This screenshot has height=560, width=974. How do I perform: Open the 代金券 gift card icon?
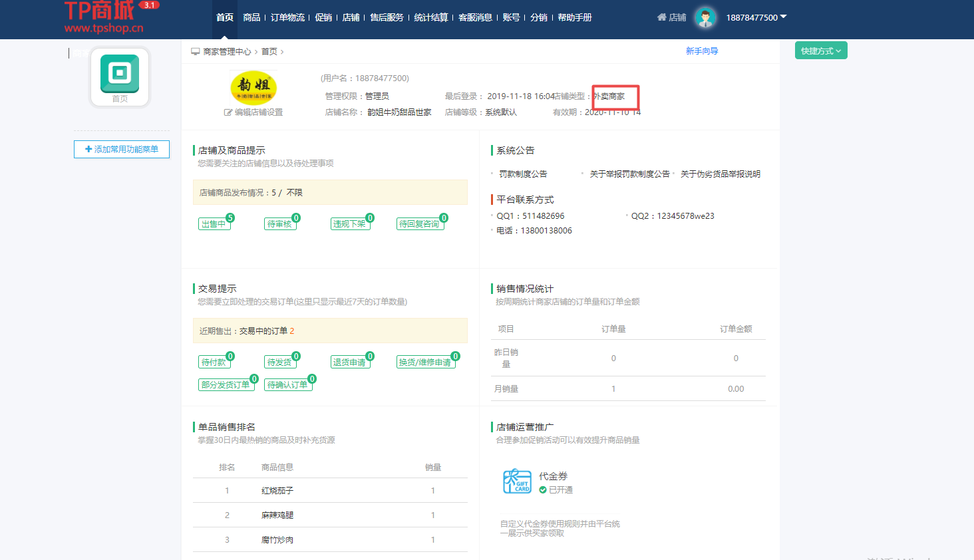(517, 481)
